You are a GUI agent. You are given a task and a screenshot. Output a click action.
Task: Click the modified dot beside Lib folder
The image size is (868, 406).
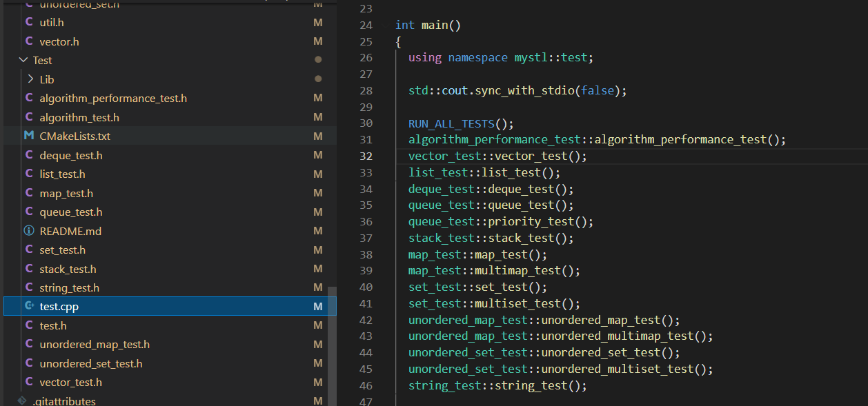318,79
